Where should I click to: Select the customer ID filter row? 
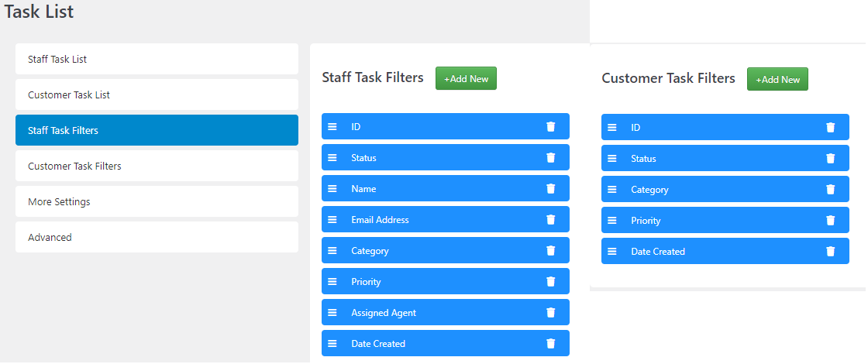725,127
